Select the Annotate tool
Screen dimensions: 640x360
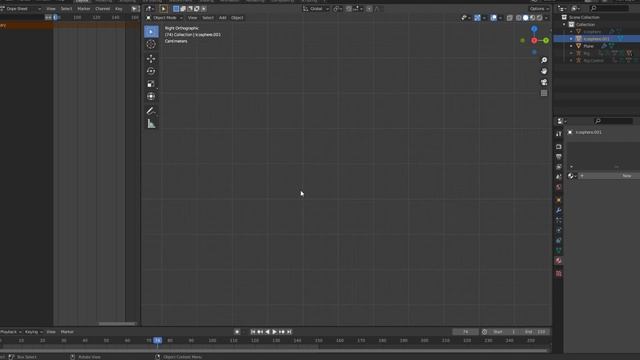click(151, 111)
